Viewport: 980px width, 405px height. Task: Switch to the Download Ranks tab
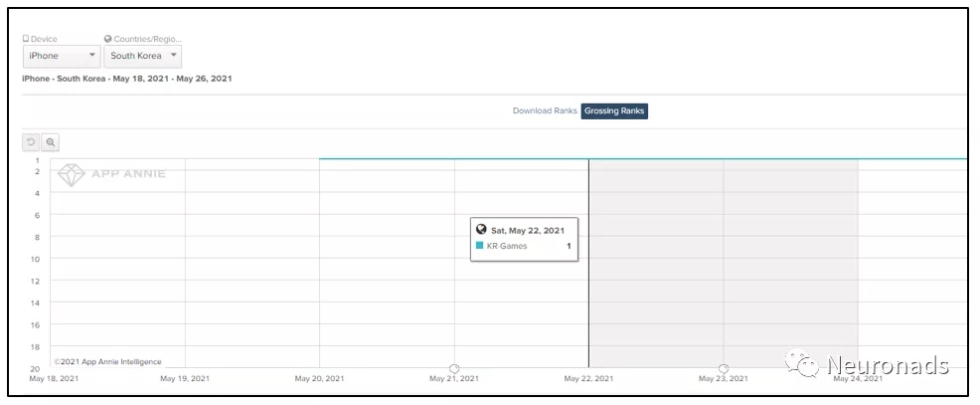pyautogui.click(x=545, y=110)
